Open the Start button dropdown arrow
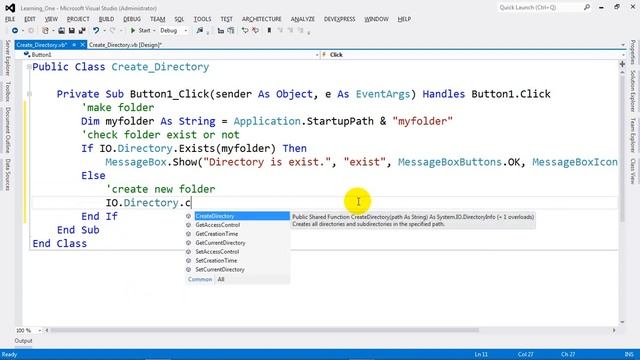The width and height of the screenshot is (640, 360). pos(154,31)
